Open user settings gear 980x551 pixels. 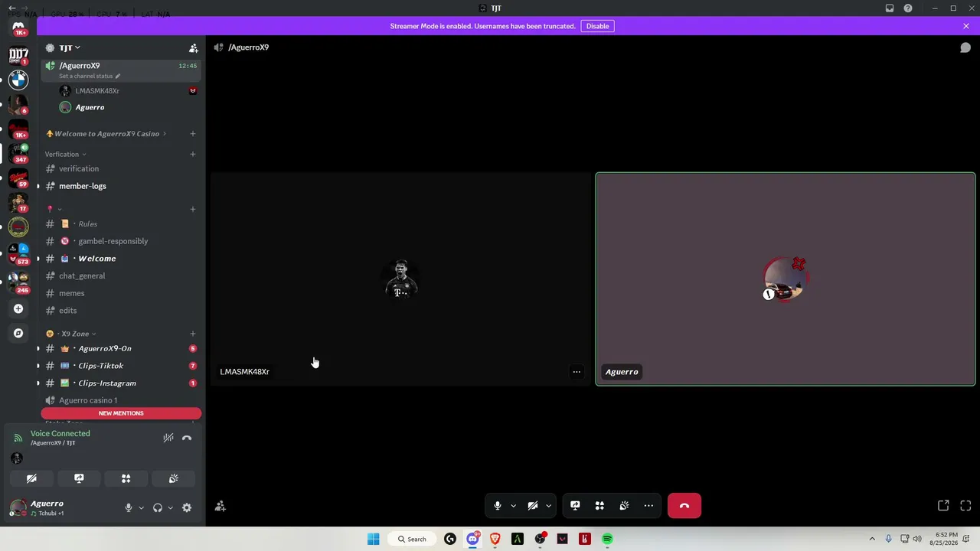[x=187, y=507]
